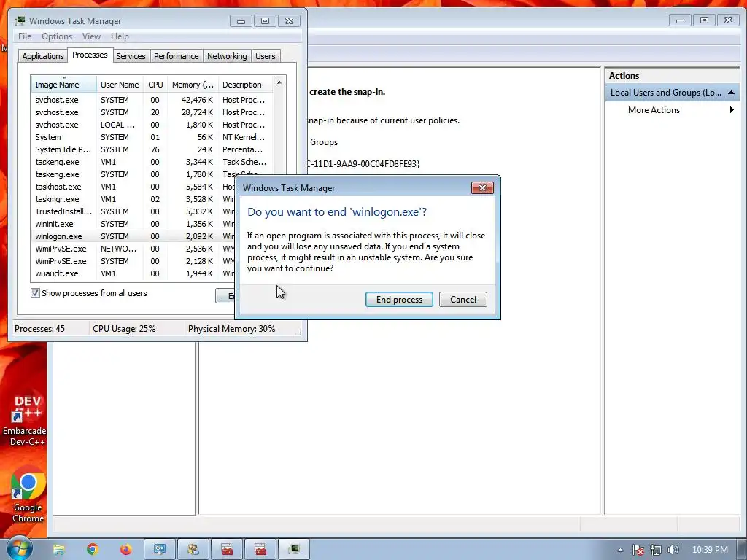This screenshot has width=747, height=560.
Task: Select the taskmgr.exe process row
Action: tap(133, 199)
